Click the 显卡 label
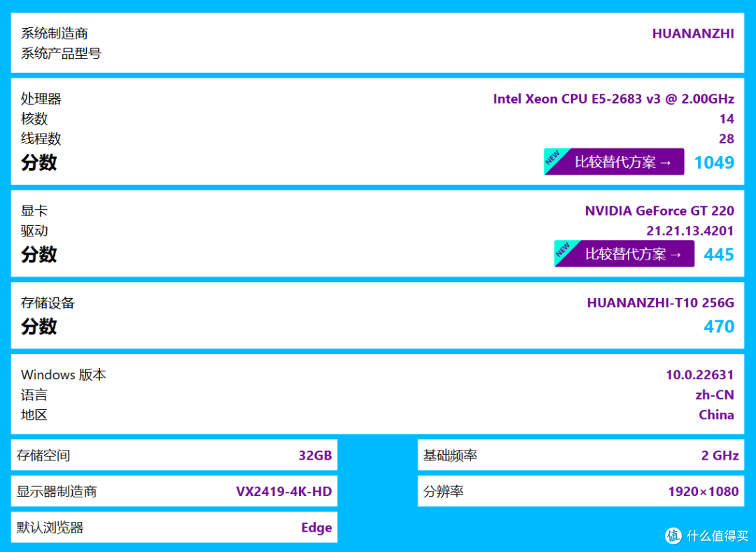Screen dimensions: 756x552 click(x=34, y=211)
